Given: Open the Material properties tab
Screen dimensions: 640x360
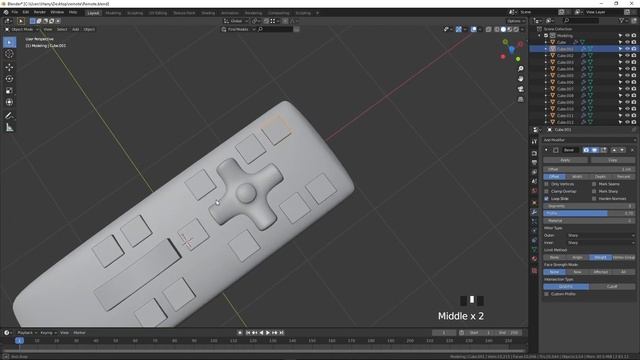Looking at the screenshot, I should click(x=534, y=258).
